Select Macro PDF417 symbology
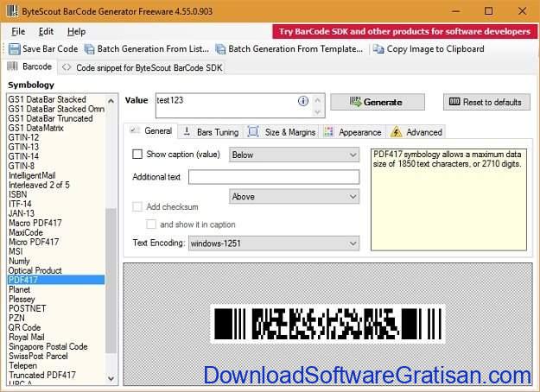 click(35, 223)
